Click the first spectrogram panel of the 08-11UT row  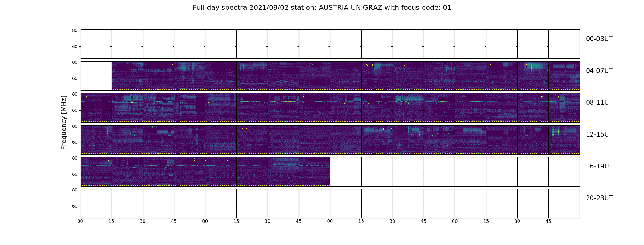[x=96, y=108]
